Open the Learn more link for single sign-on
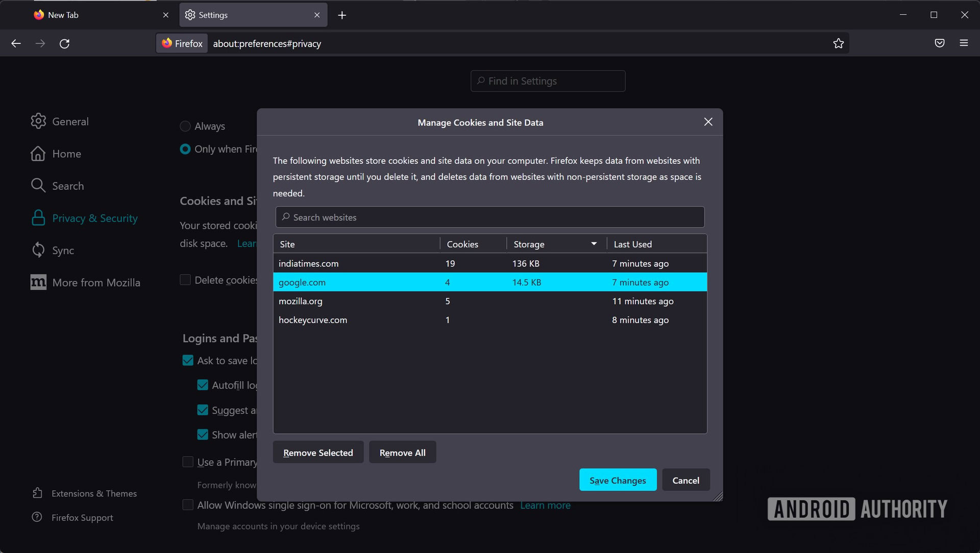 [x=545, y=505]
